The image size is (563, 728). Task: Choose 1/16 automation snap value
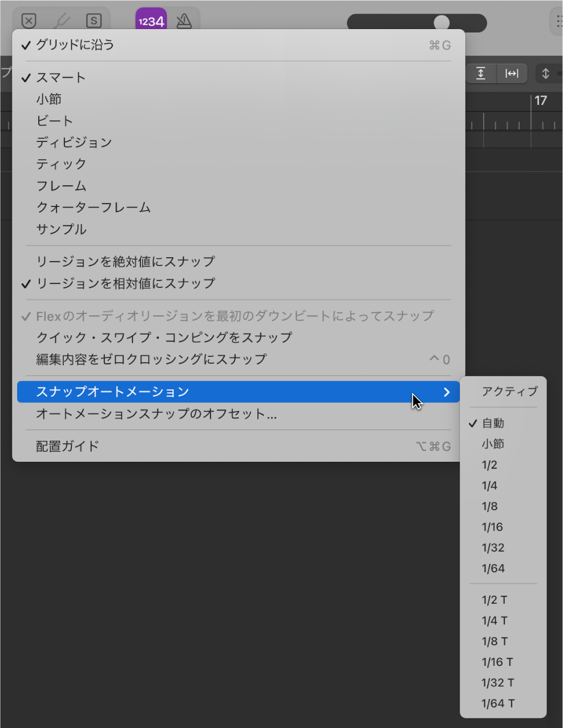coord(492,527)
